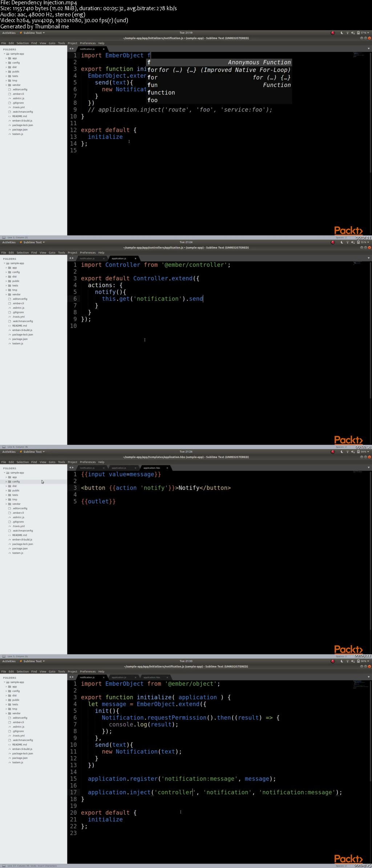Click the Wi-Fi tray icon in the 21:26 frame
This screenshot has height=868, width=372.
pos(347,452)
